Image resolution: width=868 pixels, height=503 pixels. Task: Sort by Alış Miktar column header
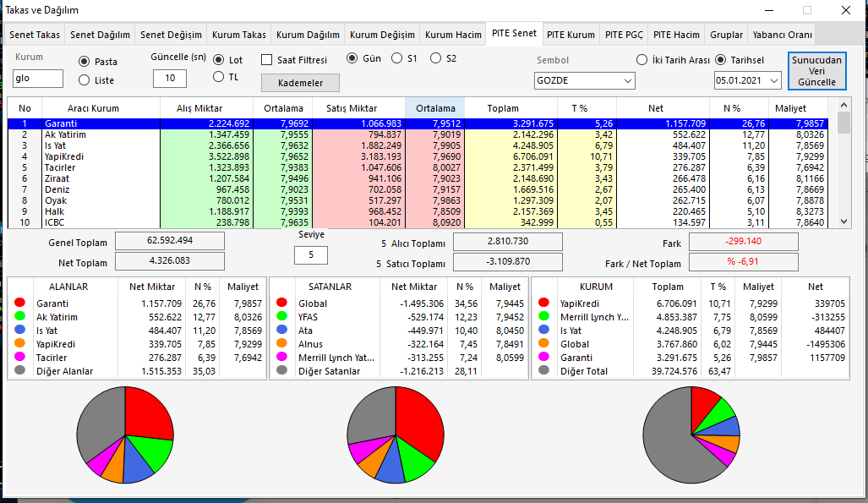(x=206, y=108)
